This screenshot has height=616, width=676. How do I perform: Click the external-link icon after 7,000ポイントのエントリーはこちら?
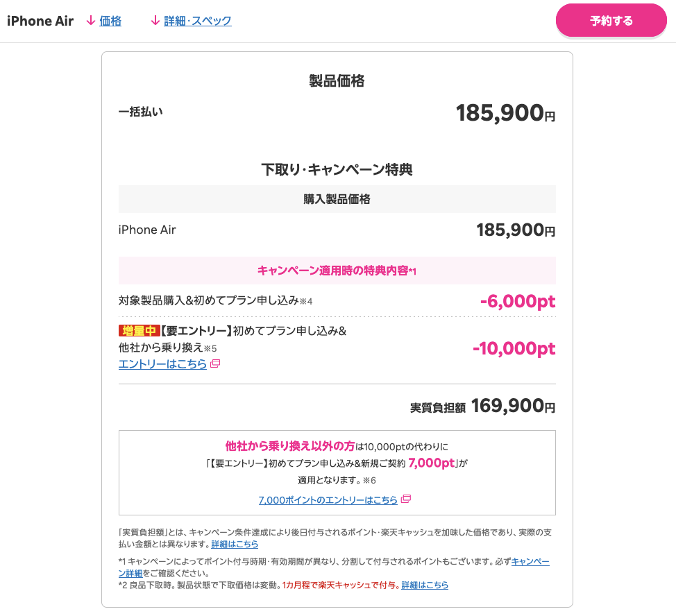tap(406, 499)
